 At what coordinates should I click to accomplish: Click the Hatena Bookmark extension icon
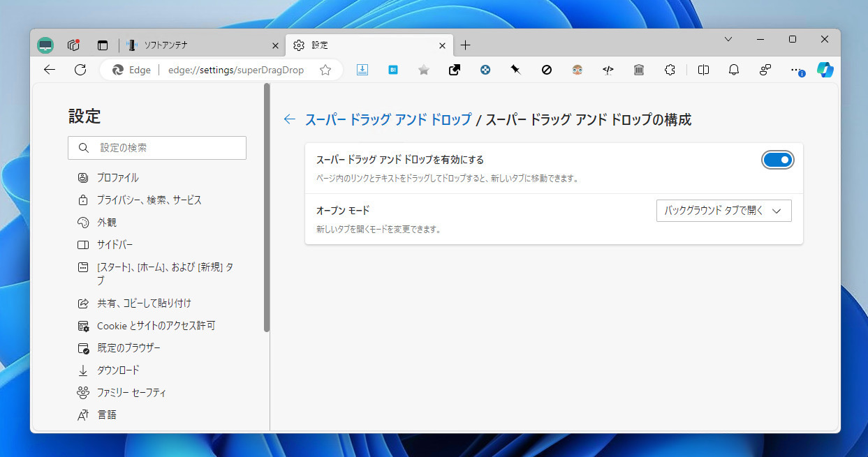(x=392, y=70)
